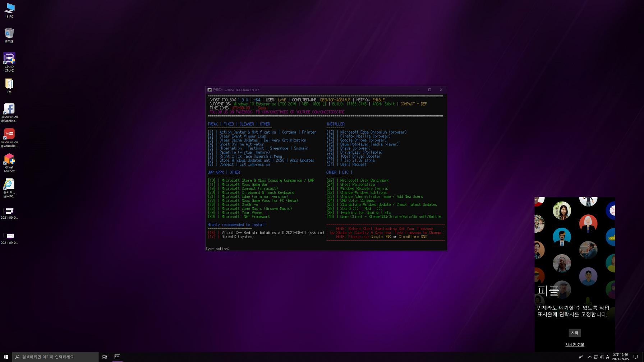
Task: Open the taskbar clock and date
Action: click(x=621, y=357)
